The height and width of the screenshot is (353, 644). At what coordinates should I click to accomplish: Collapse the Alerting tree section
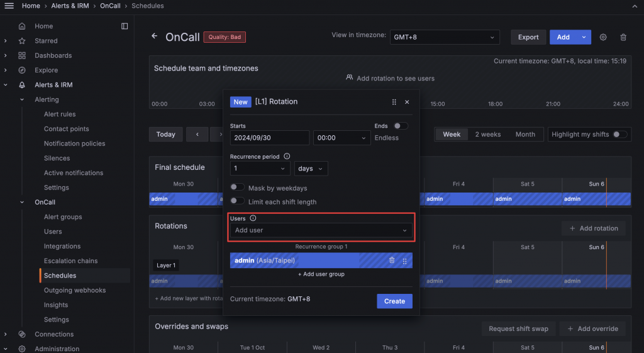[x=22, y=99]
